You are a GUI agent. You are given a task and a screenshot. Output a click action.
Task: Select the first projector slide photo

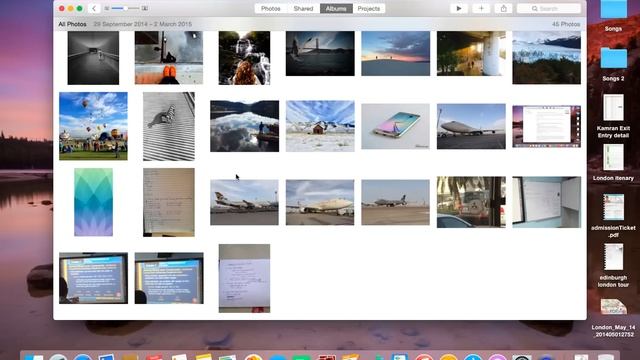coord(93,278)
